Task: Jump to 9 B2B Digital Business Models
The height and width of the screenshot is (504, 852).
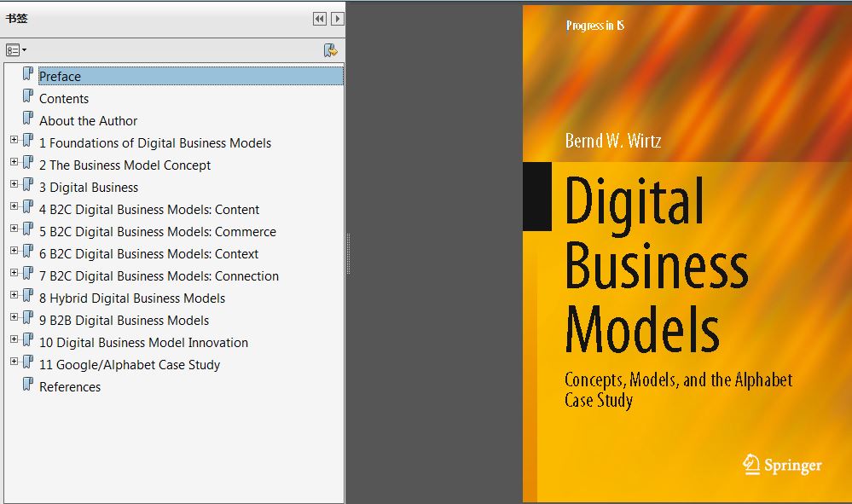Action: tap(124, 321)
